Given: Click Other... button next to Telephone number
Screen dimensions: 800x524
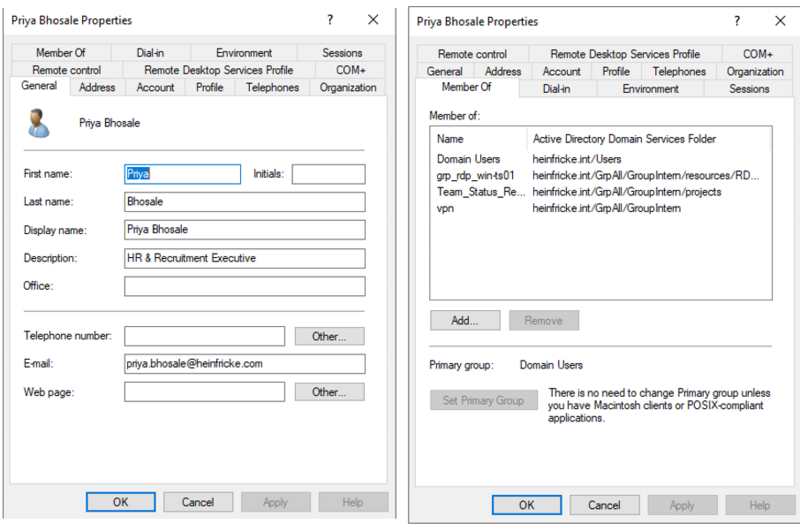Looking at the screenshot, I should (x=329, y=336).
